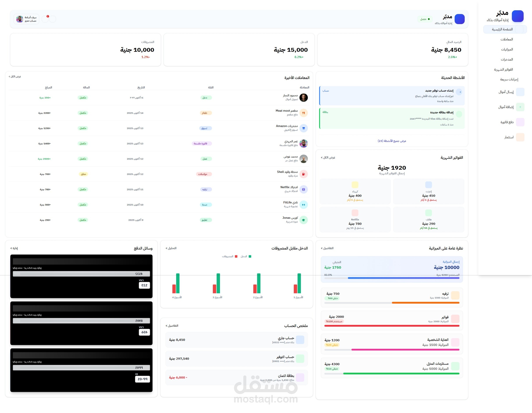
Task: Click the fuel pump icon for Shell transaction
Action: point(303,174)
